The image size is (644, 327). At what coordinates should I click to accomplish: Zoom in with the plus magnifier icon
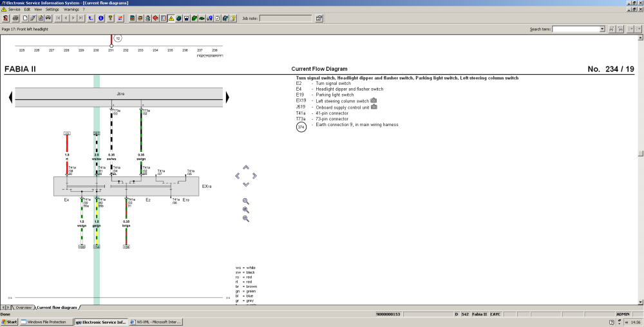tap(245, 210)
